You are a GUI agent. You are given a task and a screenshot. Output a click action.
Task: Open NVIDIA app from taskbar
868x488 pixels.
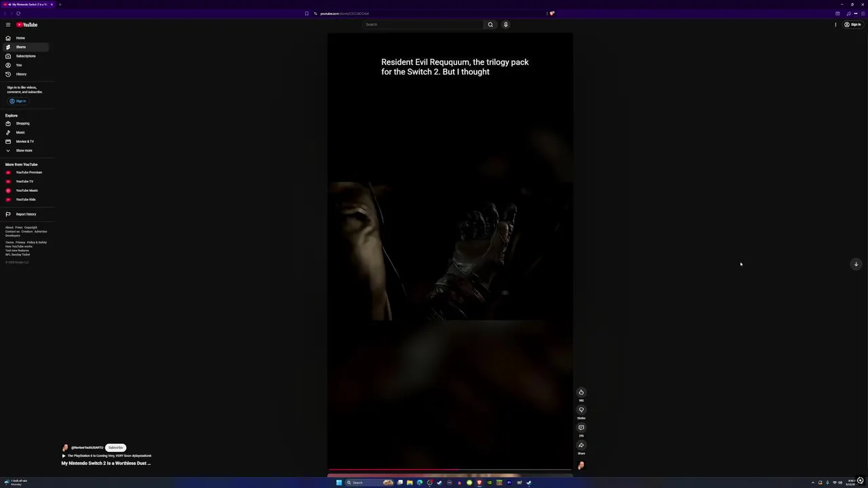[x=490, y=483]
